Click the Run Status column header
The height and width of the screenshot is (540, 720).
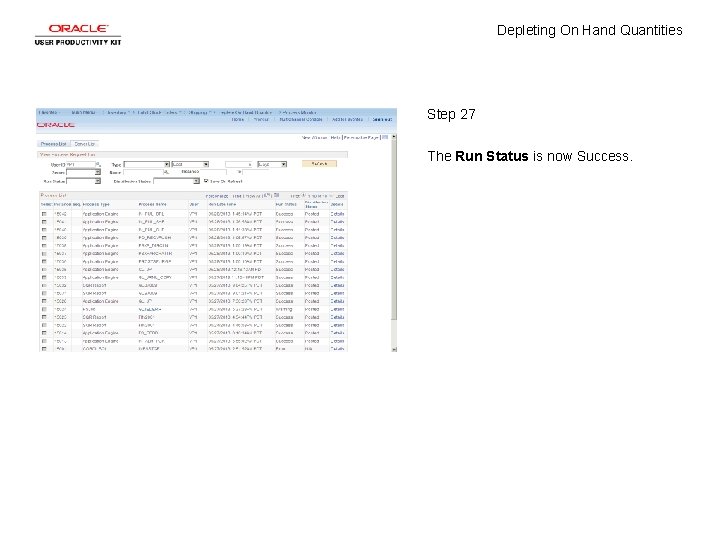pos(286,204)
